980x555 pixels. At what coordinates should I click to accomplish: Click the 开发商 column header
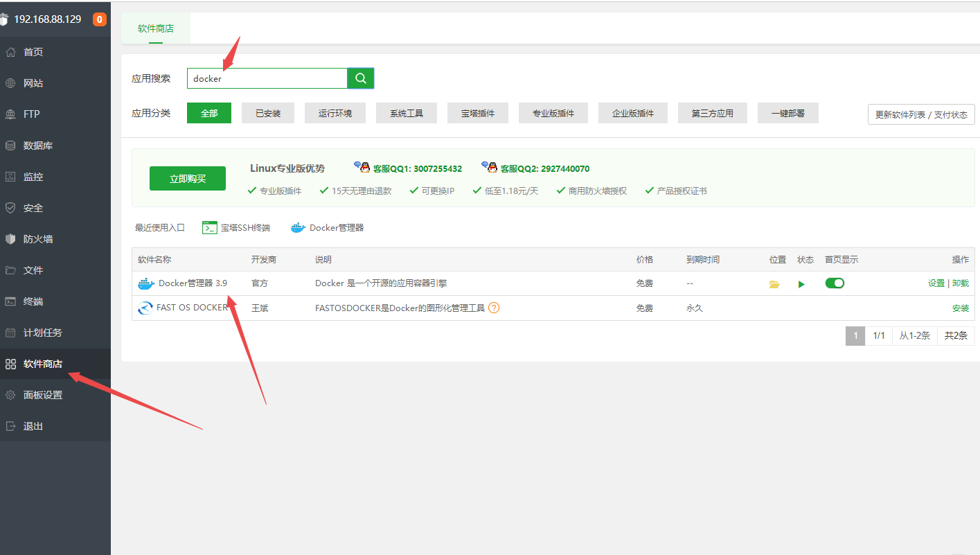click(x=264, y=259)
